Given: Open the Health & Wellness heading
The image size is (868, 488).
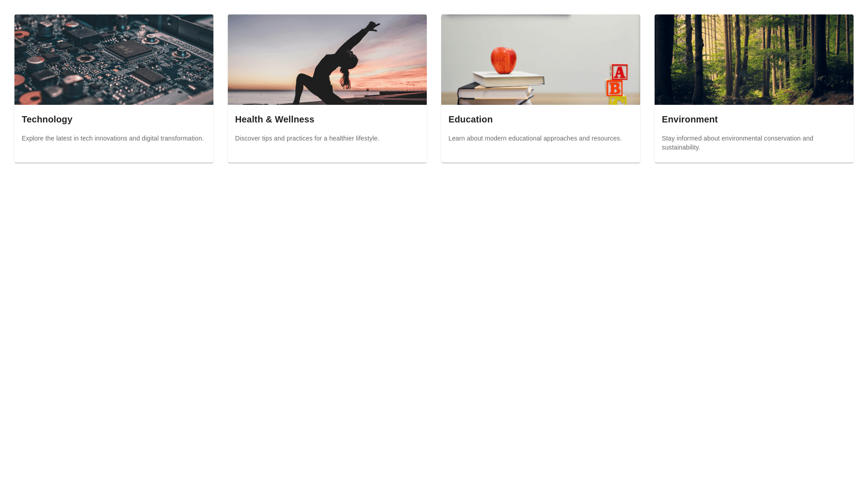Looking at the screenshot, I should click(x=274, y=119).
